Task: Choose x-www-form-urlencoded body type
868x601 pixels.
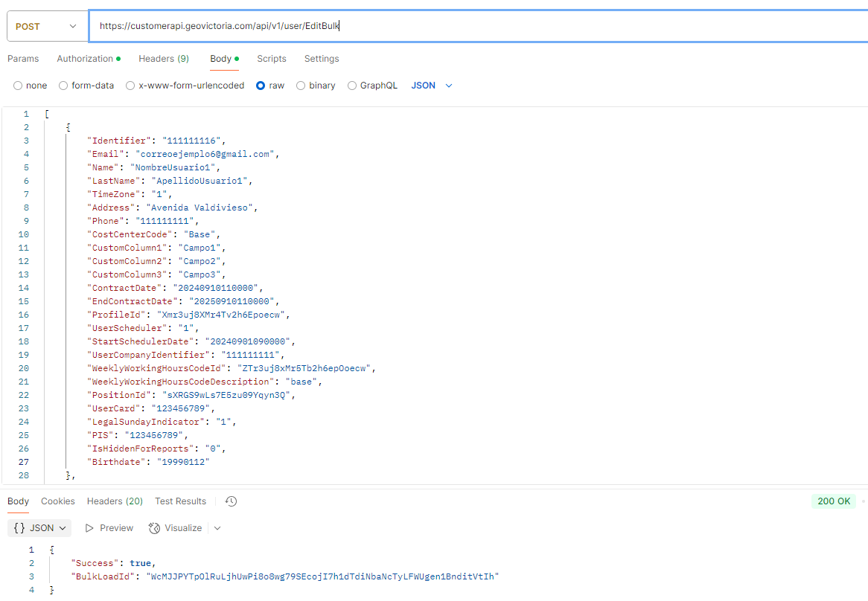Action: [x=130, y=86]
